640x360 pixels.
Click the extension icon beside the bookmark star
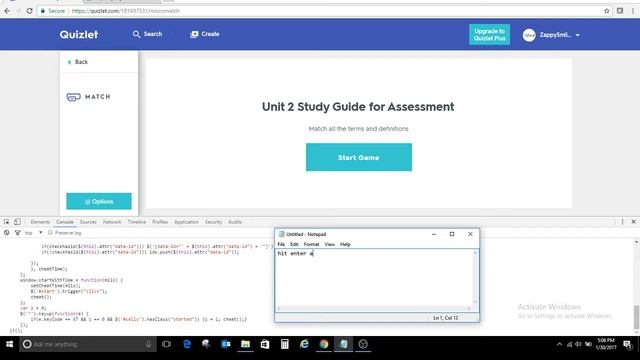coord(620,11)
